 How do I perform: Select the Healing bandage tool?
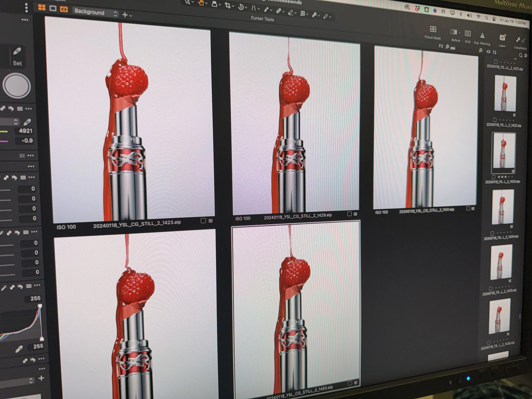[279, 11]
